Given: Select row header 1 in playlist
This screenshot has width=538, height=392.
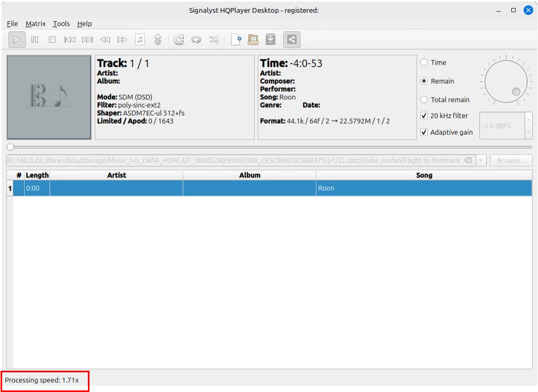Looking at the screenshot, I should pyautogui.click(x=10, y=189).
